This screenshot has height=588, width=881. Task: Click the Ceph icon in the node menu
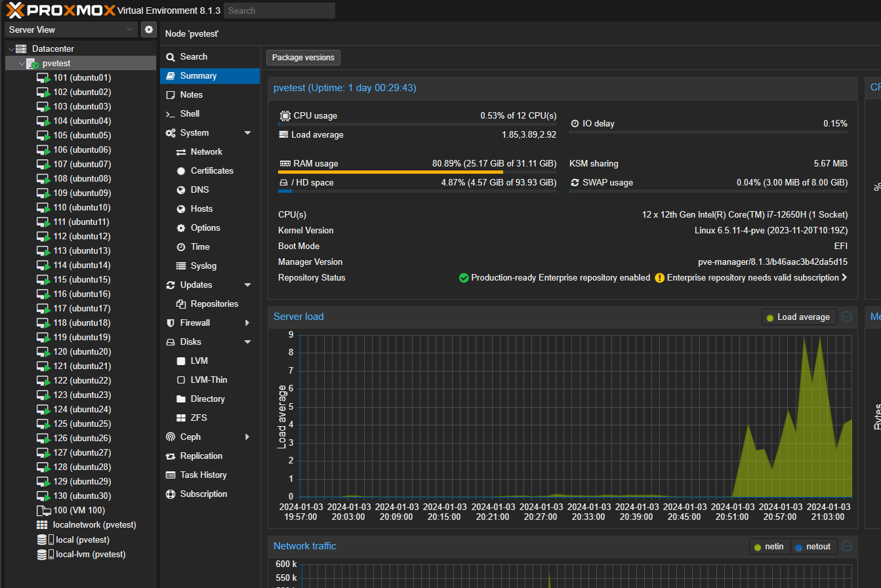click(x=171, y=437)
